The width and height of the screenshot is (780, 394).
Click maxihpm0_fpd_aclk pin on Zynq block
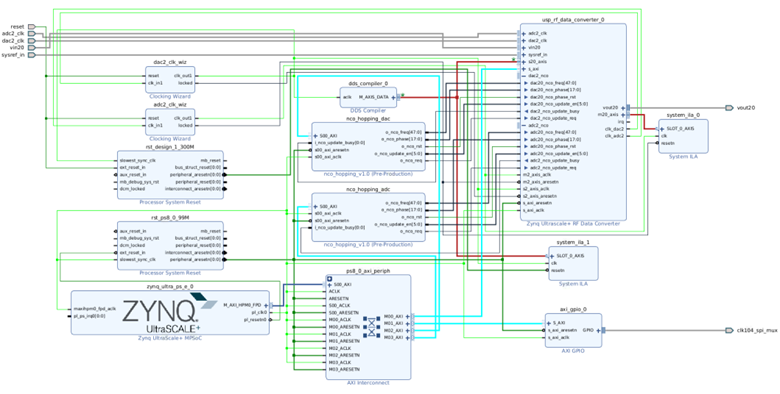[x=94, y=308]
